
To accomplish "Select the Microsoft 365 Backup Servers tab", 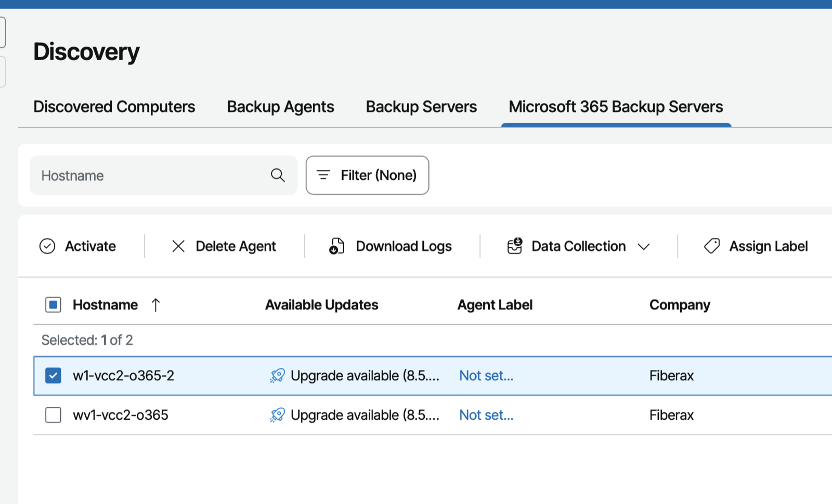I will 616,107.
